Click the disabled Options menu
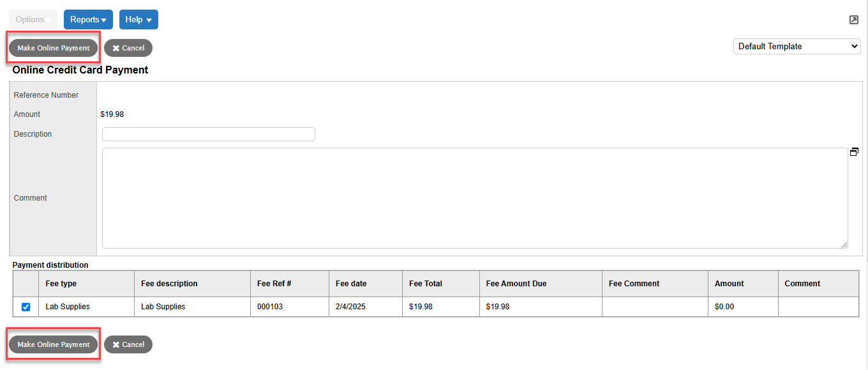The width and height of the screenshot is (868, 370). pos(33,19)
